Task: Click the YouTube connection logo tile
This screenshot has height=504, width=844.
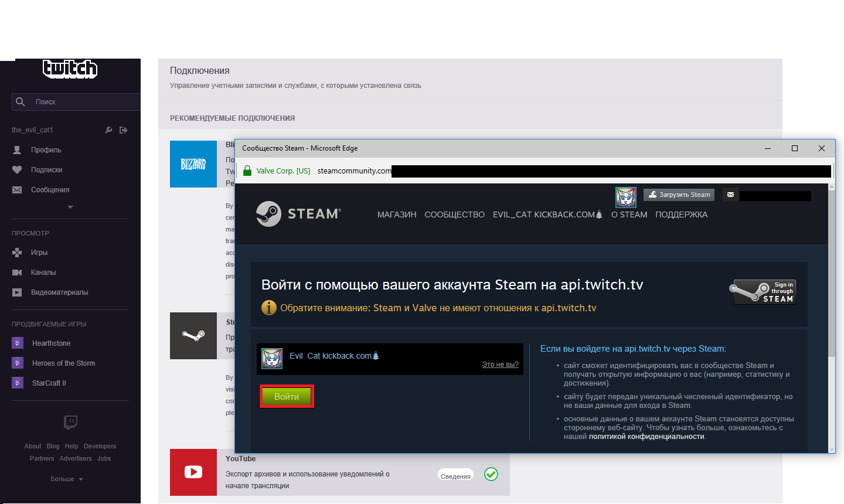Action: [x=193, y=472]
